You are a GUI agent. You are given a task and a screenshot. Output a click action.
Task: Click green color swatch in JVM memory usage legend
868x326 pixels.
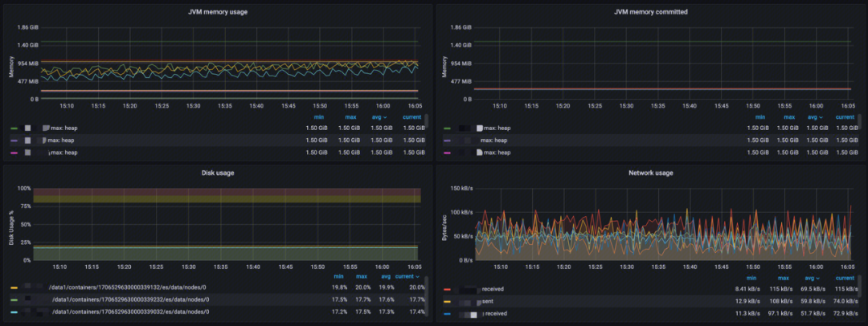[x=14, y=128]
